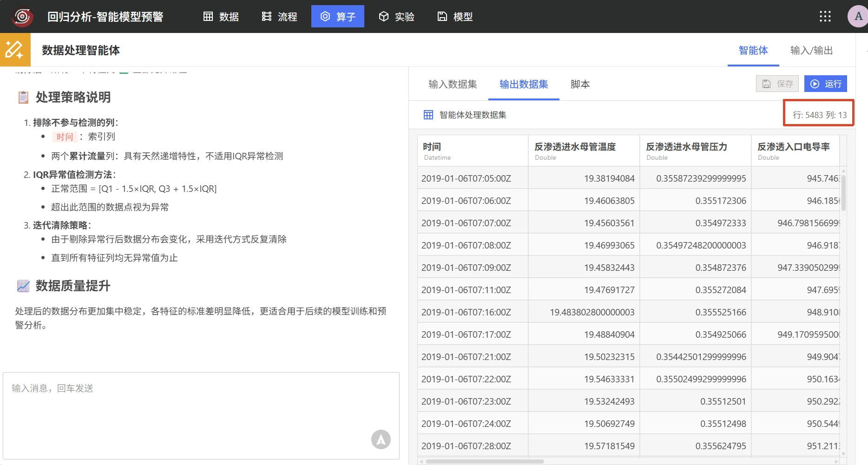The width and height of the screenshot is (868, 465).
Task: Click the 反渗透入口电导率 column header
Action: [796, 151]
